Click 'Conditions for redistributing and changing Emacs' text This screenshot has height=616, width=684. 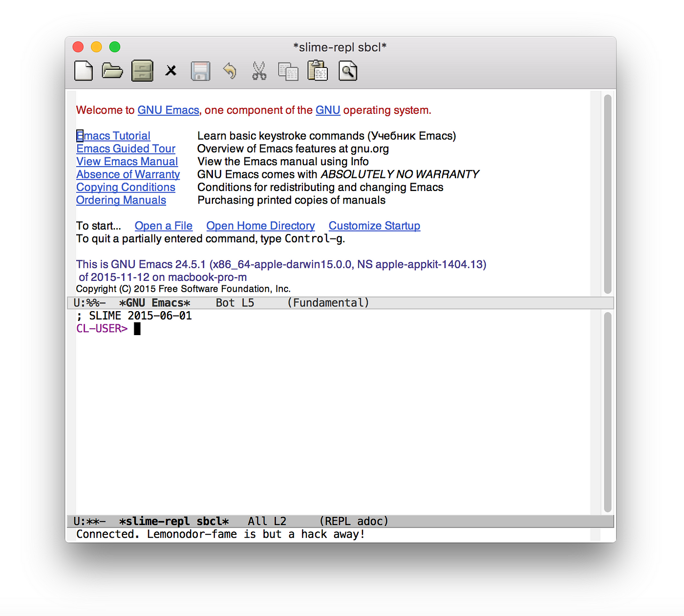tap(320, 187)
